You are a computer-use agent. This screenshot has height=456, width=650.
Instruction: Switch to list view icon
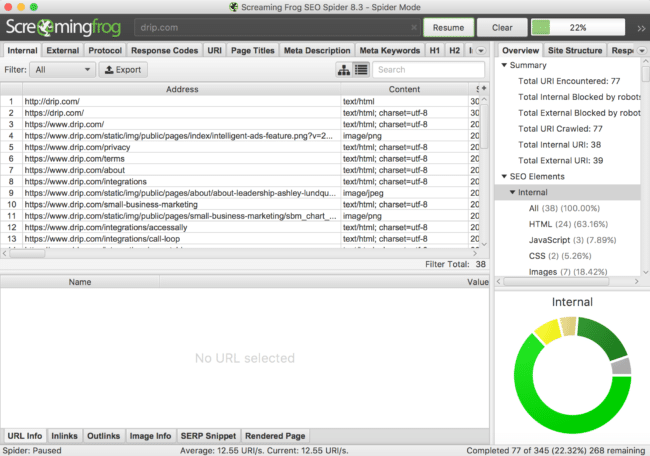(361, 70)
